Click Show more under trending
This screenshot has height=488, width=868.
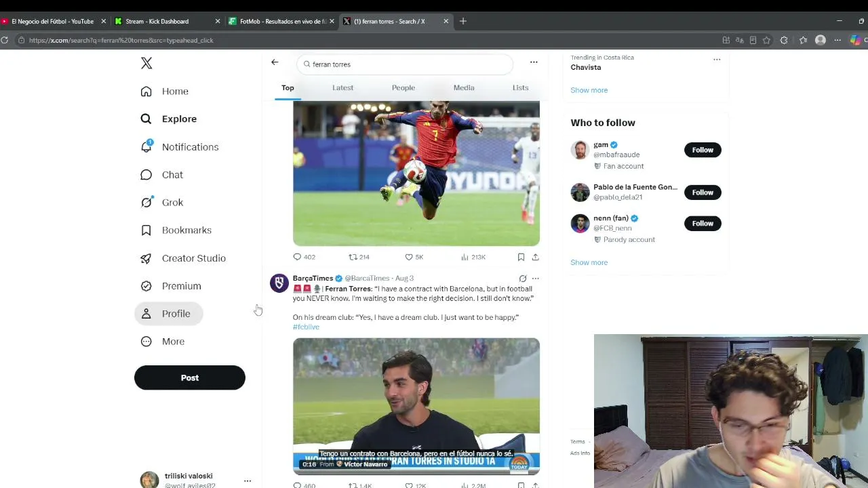tap(589, 90)
